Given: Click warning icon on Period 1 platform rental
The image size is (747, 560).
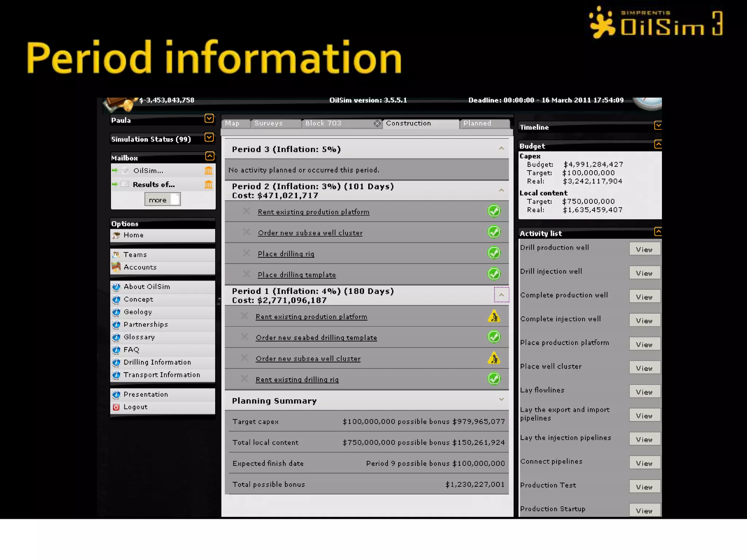Looking at the screenshot, I should coord(494,316).
